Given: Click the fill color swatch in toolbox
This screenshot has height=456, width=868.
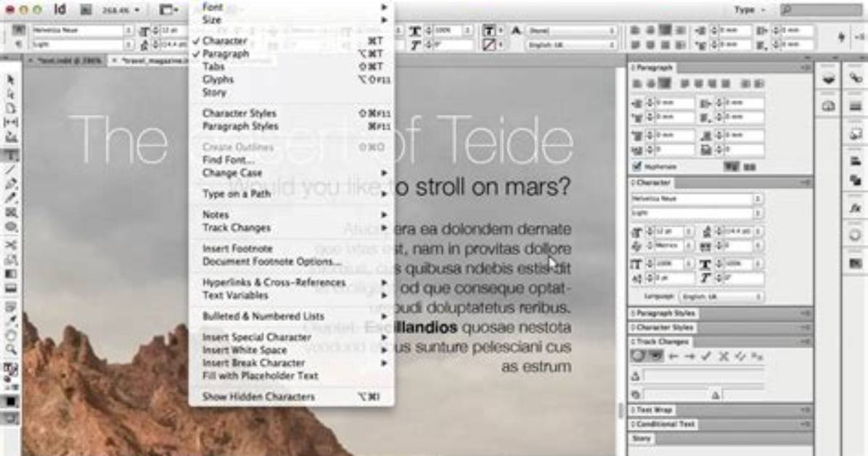Looking at the screenshot, I should coord(9,367).
